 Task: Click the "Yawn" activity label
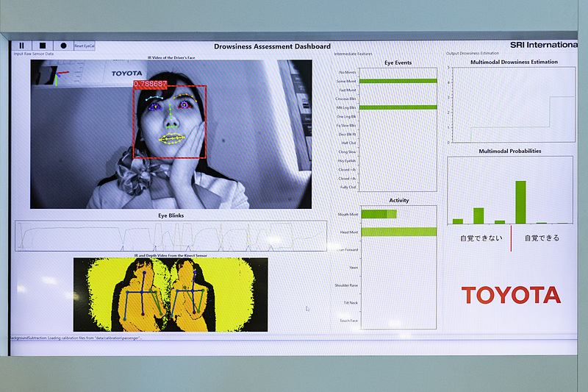click(x=354, y=268)
